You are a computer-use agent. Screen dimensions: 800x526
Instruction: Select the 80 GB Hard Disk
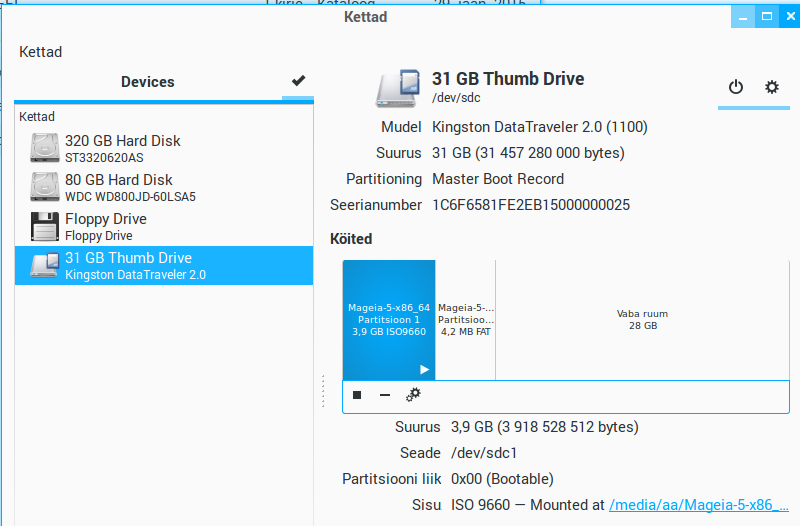pyautogui.click(x=164, y=187)
